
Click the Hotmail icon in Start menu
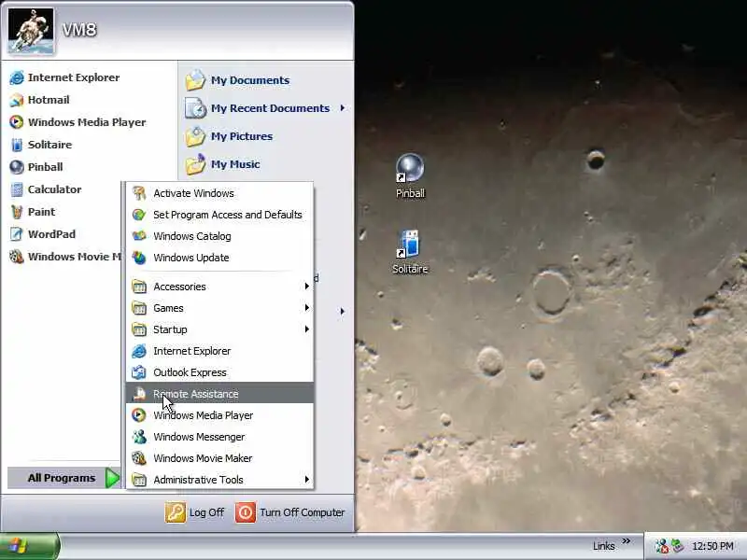[x=17, y=100]
